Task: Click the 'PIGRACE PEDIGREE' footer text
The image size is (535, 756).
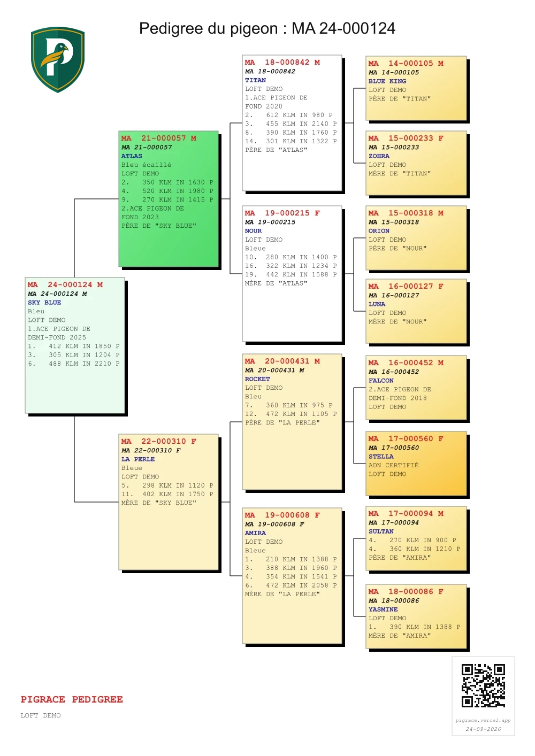Action: point(72,699)
